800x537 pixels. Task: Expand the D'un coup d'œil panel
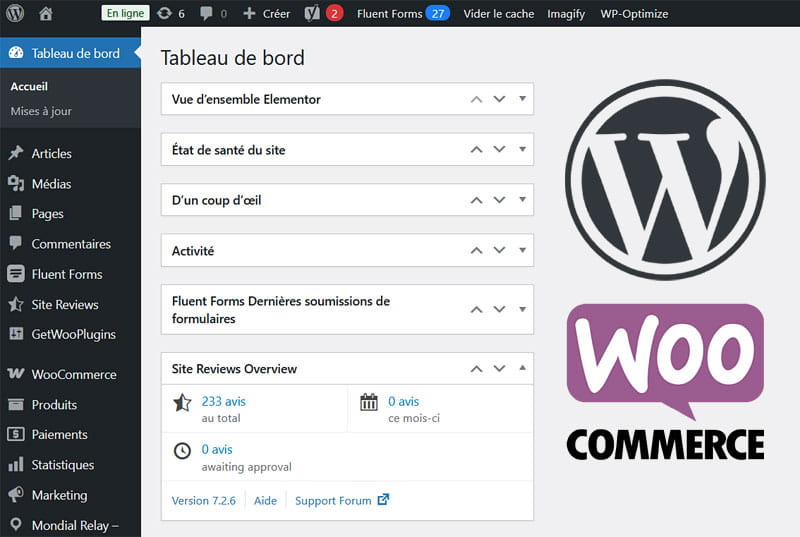[x=522, y=199]
